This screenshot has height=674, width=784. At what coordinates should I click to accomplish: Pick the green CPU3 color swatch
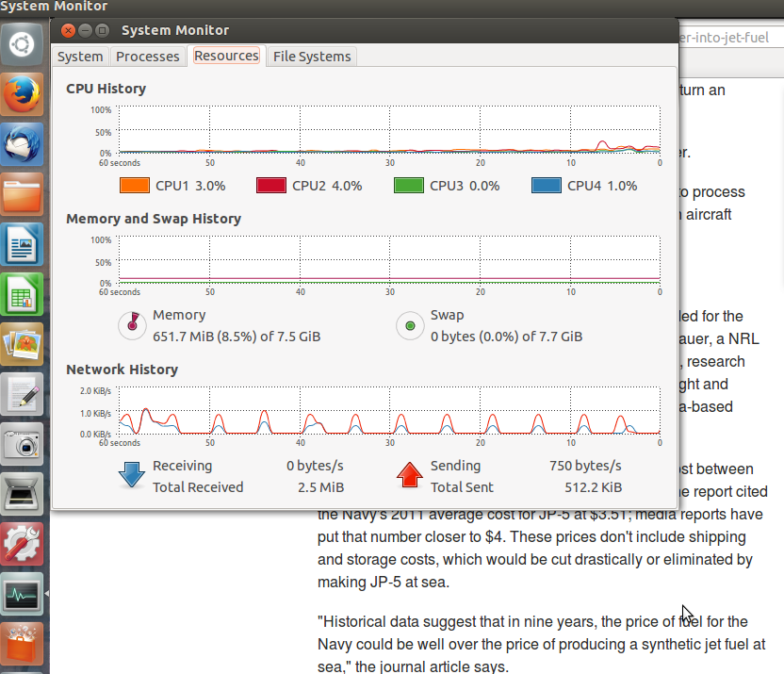point(409,186)
